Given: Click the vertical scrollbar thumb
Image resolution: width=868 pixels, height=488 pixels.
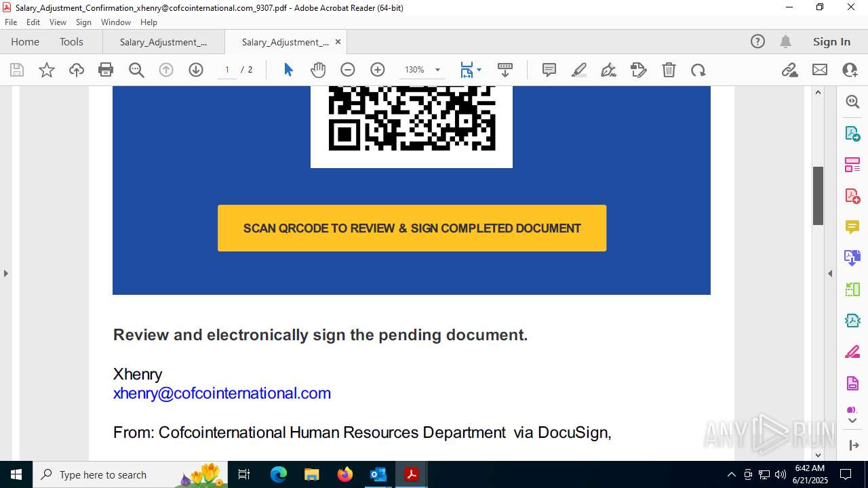Looking at the screenshot, I should pos(818,196).
